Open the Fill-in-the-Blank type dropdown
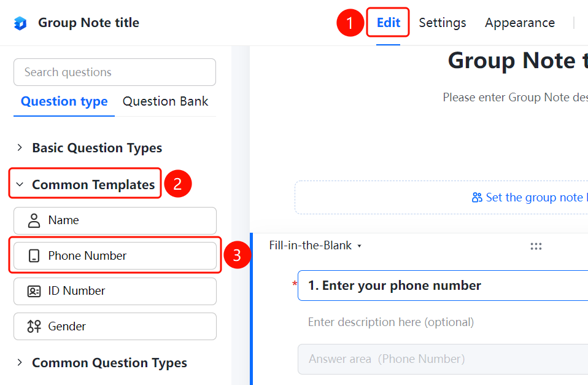588x385 pixels. pyautogui.click(x=315, y=246)
